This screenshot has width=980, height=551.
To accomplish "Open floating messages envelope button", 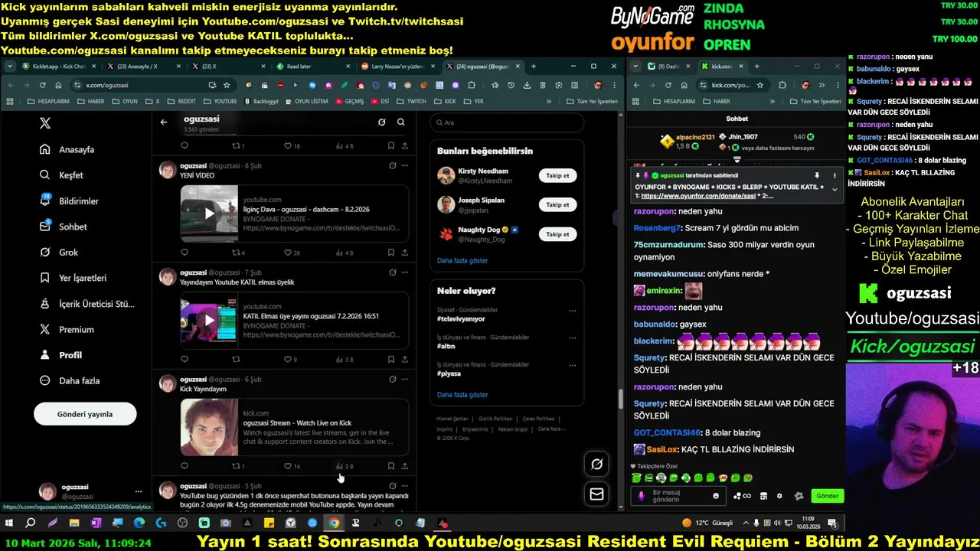I will 596,494.
